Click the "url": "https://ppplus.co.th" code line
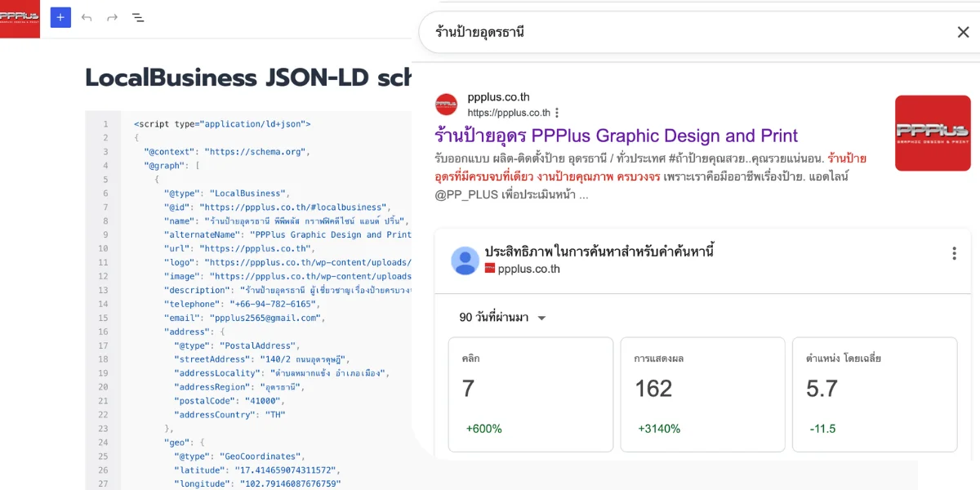 pyautogui.click(x=238, y=248)
